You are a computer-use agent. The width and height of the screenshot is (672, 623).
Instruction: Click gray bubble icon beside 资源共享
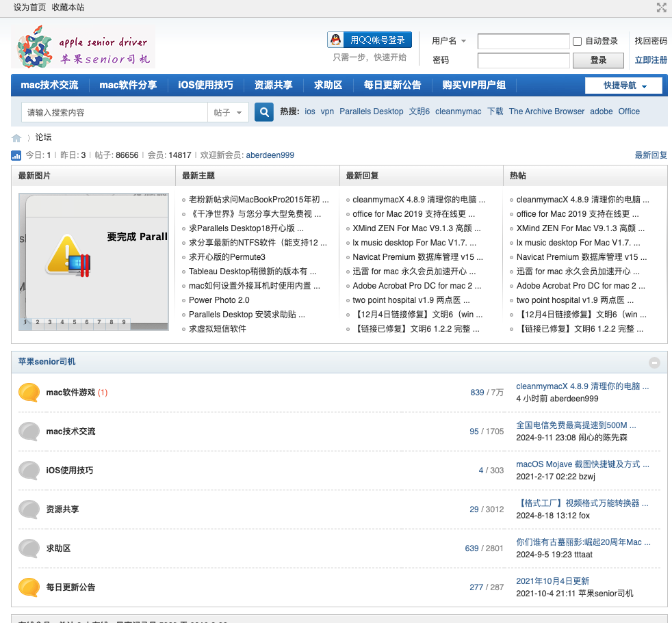pos(29,509)
